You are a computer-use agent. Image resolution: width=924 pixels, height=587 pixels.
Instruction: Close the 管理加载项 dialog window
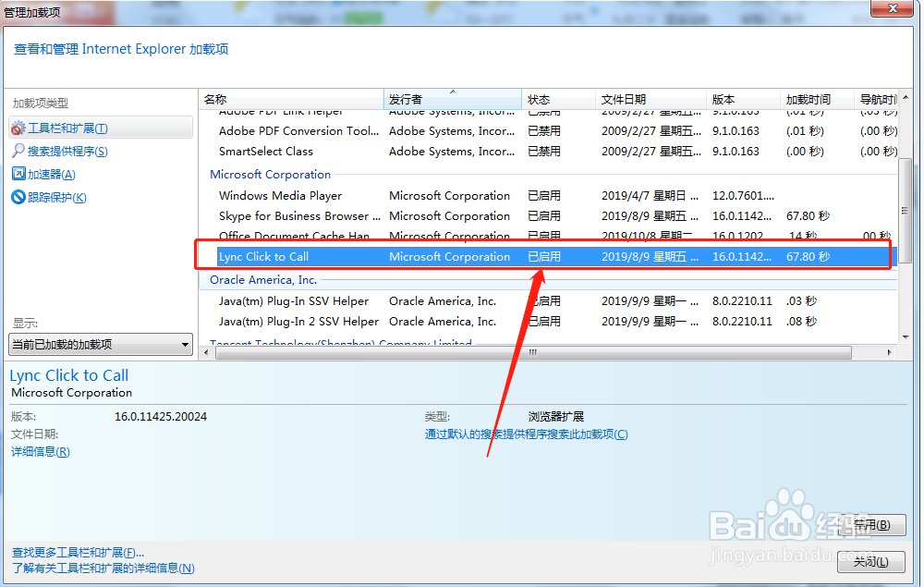893,7
